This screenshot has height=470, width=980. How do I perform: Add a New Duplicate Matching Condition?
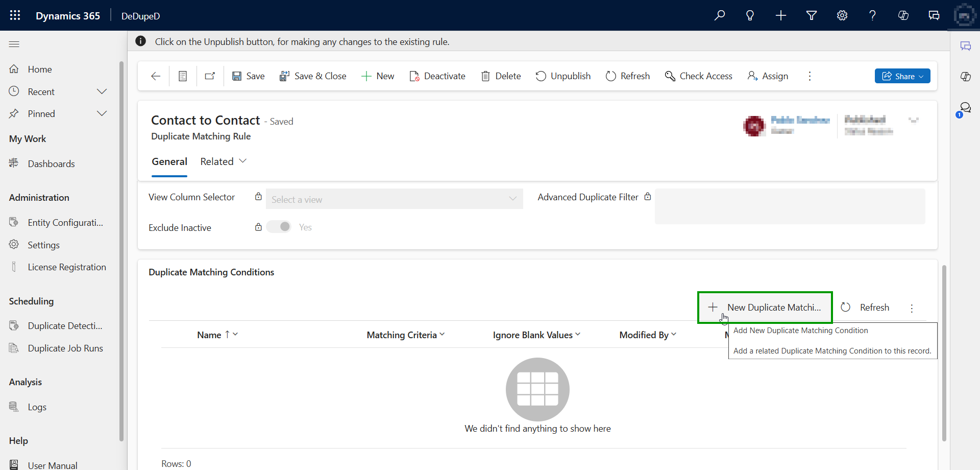pos(765,307)
